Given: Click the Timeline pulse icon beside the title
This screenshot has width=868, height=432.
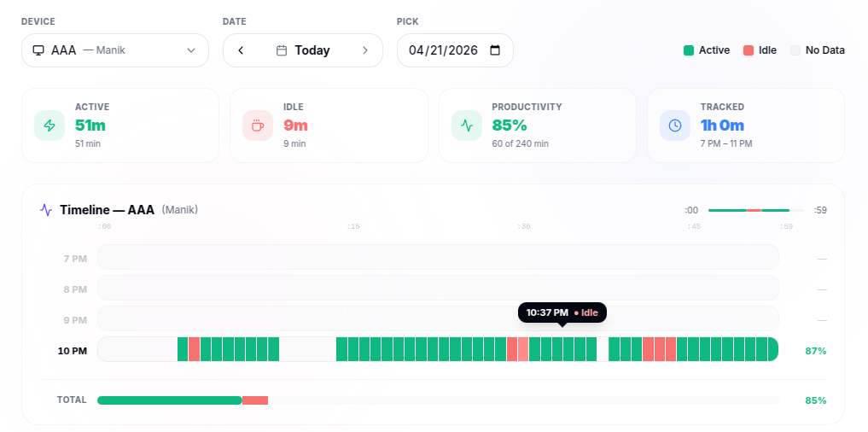Looking at the screenshot, I should coord(46,210).
